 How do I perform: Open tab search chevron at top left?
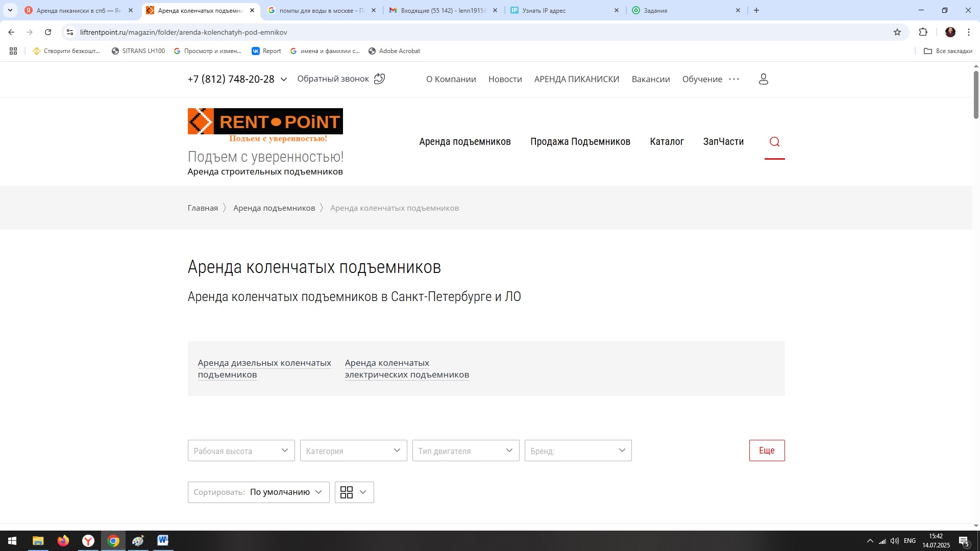tap(10, 10)
